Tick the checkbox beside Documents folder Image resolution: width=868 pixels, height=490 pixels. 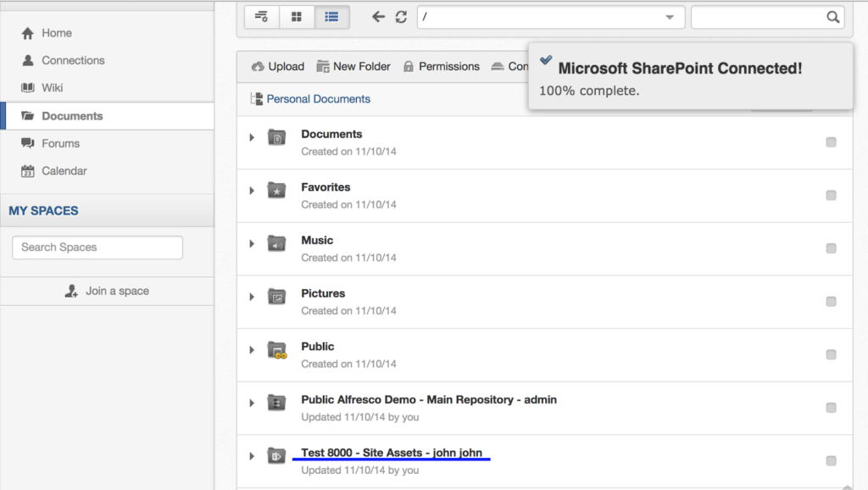[831, 142]
